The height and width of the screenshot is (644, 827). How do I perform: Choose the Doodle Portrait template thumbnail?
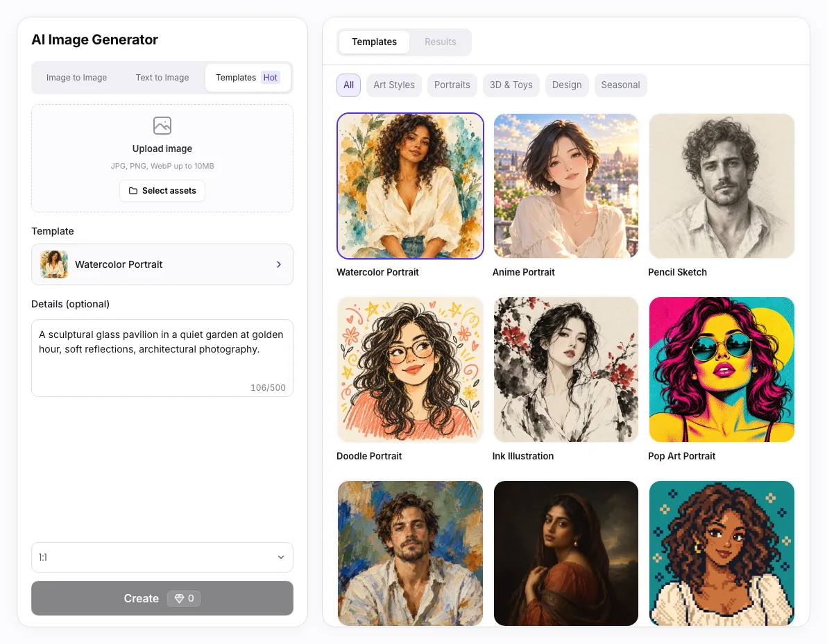[410, 369]
